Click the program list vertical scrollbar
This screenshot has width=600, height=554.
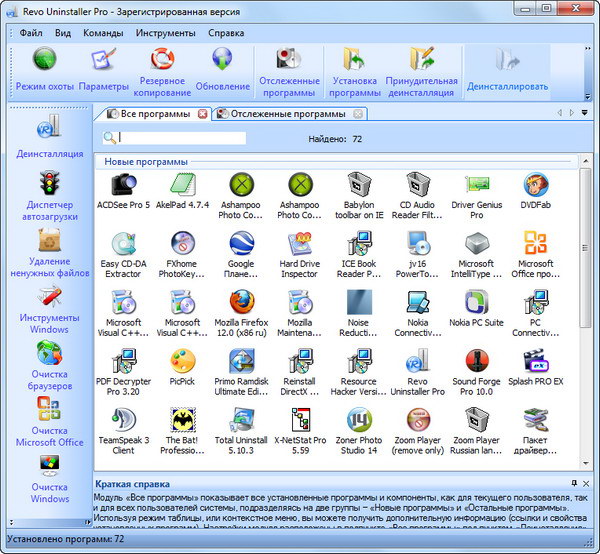585,300
